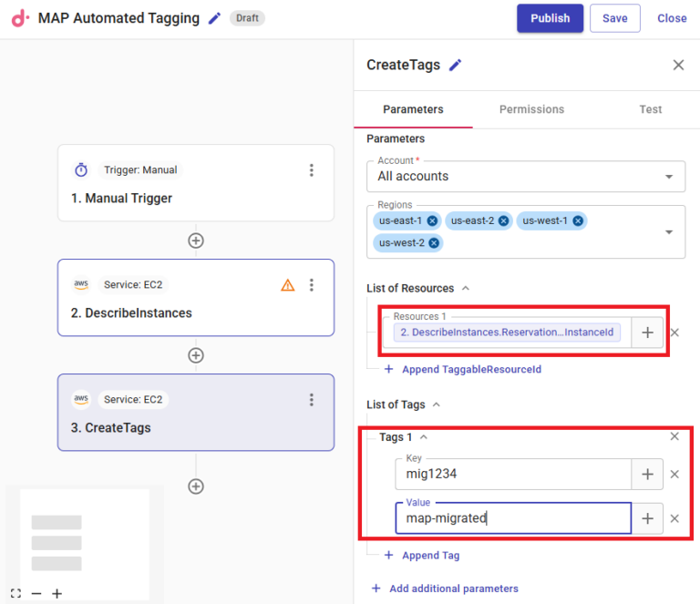The image size is (700, 604).
Task: Collapse the Tags 1 group
Action: 423,437
